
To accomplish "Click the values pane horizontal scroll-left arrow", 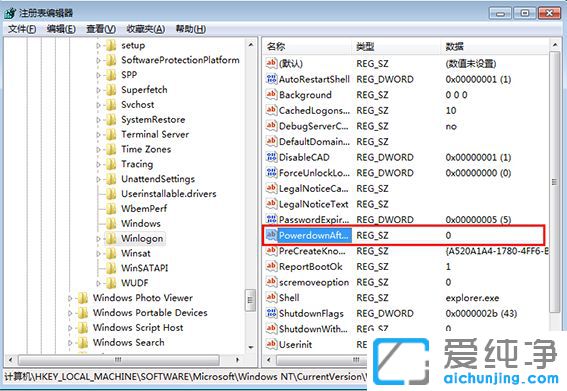I will [x=268, y=360].
